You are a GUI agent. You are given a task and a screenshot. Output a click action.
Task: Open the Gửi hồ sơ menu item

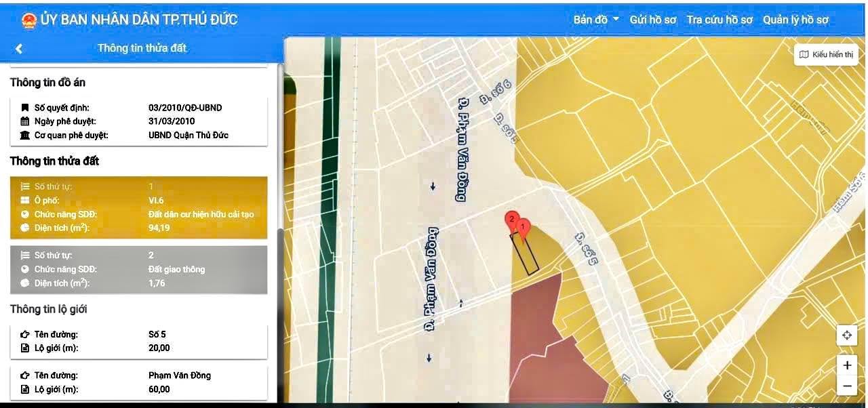[x=652, y=20]
